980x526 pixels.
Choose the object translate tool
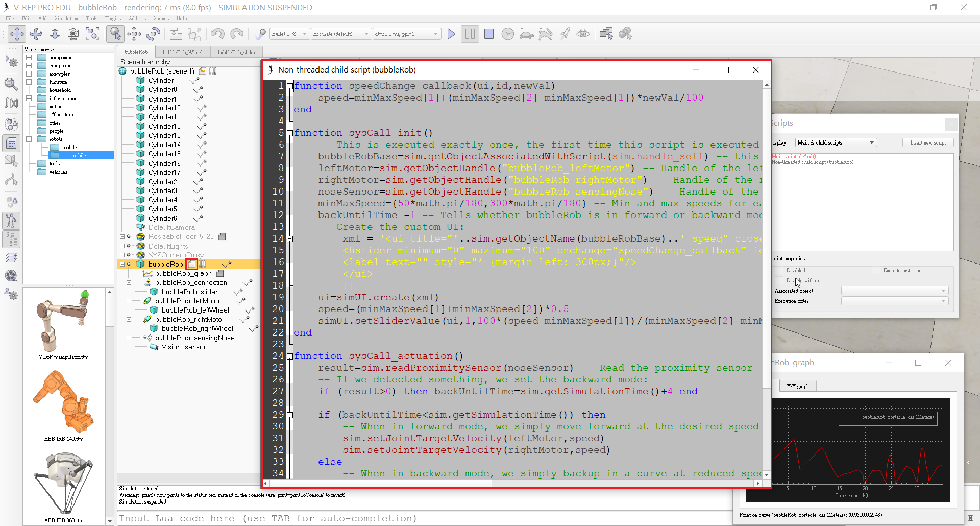(x=134, y=34)
